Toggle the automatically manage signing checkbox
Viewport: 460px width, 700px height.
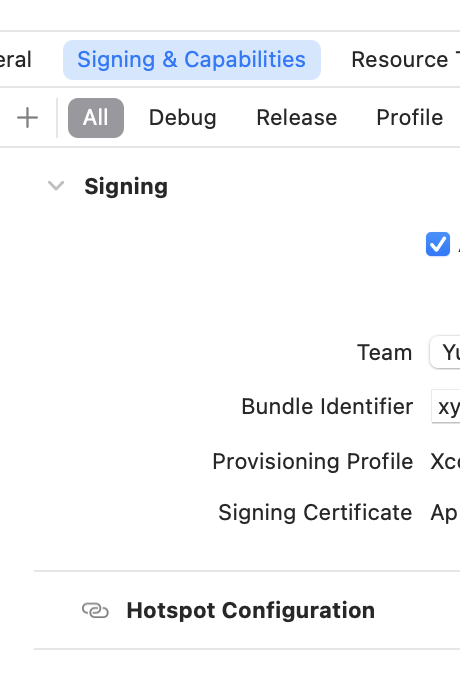(438, 244)
